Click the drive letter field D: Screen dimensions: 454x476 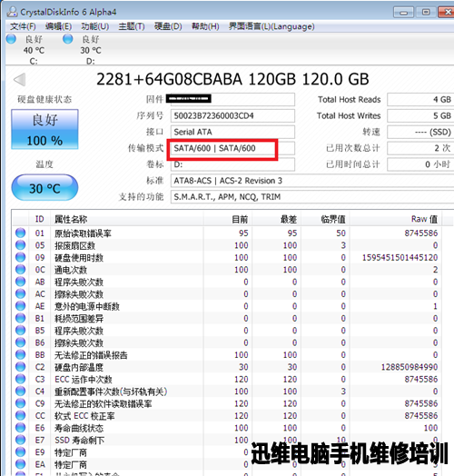pos(232,164)
